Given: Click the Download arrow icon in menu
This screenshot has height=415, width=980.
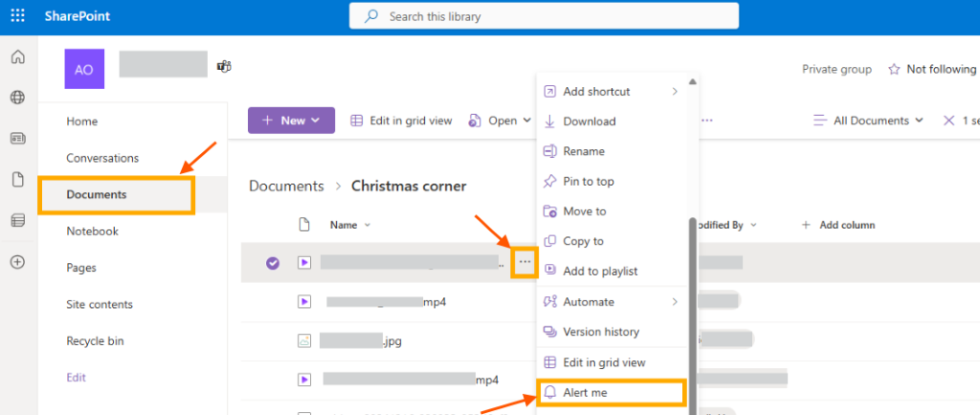Looking at the screenshot, I should point(550,121).
